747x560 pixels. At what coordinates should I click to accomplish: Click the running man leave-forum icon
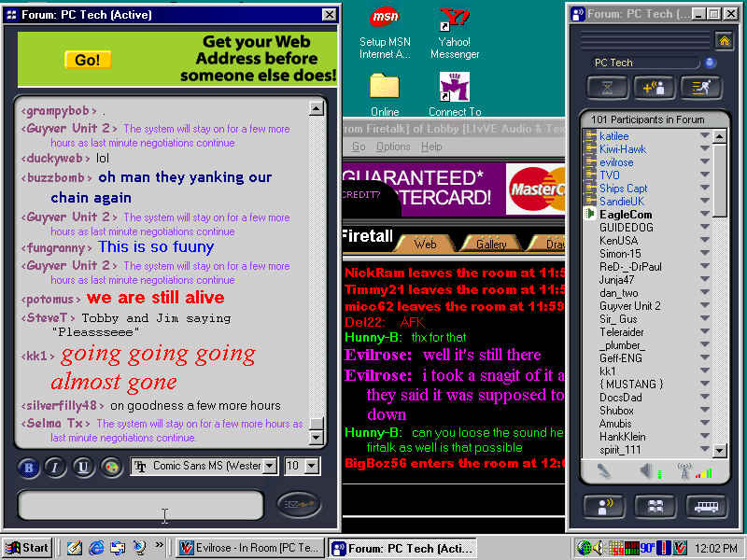701,87
